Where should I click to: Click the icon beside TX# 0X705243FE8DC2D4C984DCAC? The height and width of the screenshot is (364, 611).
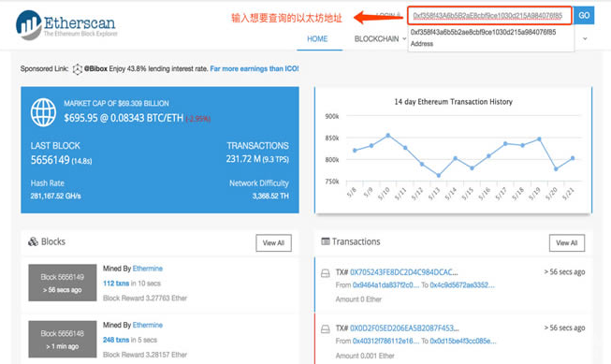(x=325, y=273)
